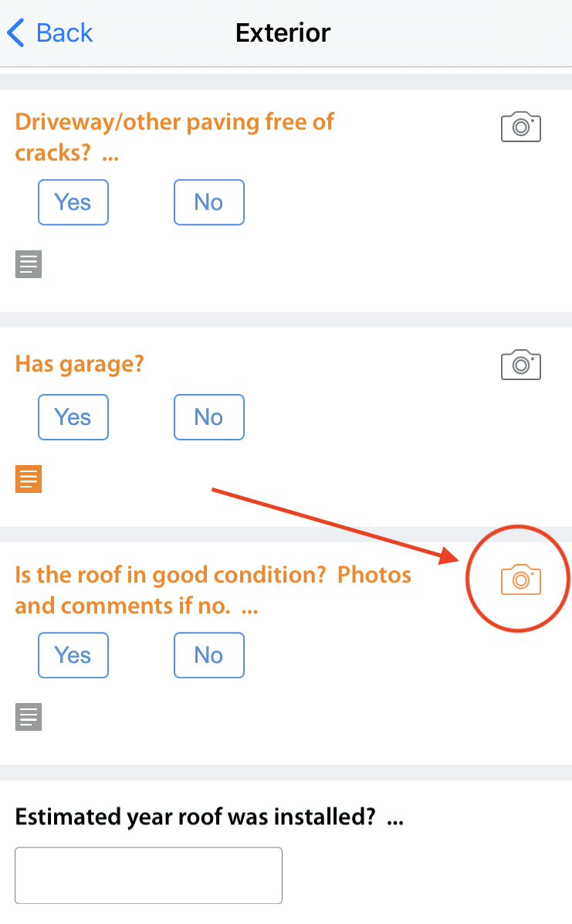Tap the Has garage question label

[80, 363]
